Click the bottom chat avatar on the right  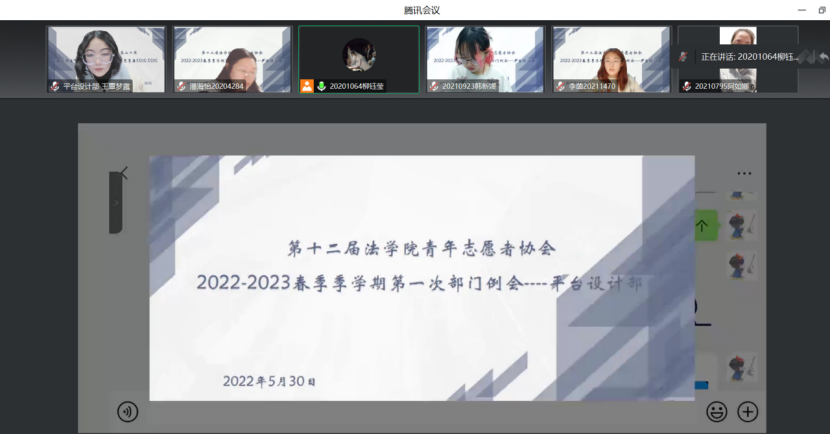(x=741, y=366)
